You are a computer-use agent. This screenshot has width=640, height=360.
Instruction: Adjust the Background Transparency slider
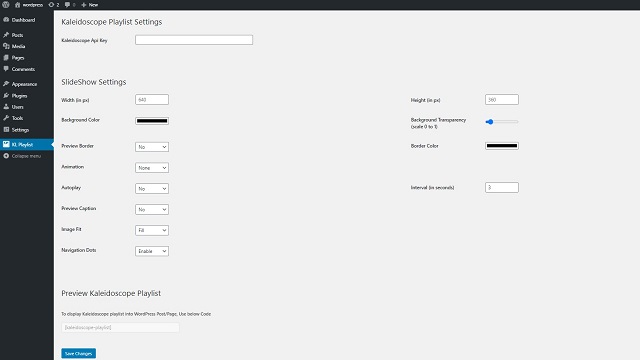click(502, 122)
